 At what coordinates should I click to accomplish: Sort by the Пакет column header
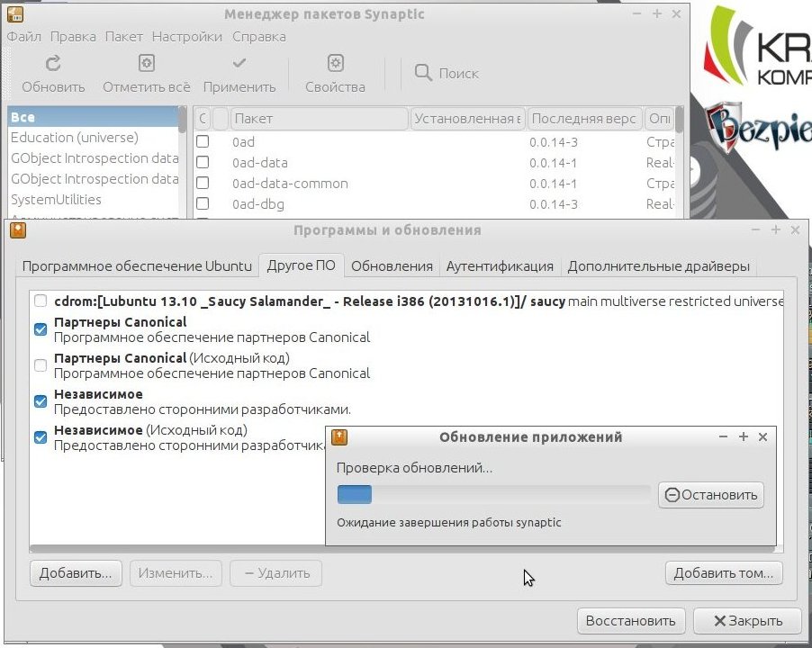point(319,119)
